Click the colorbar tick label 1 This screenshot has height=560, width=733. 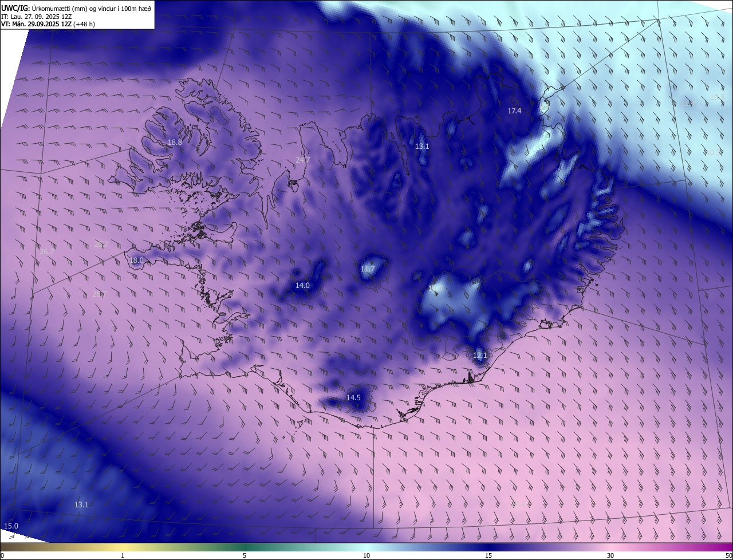pos(123,555)
